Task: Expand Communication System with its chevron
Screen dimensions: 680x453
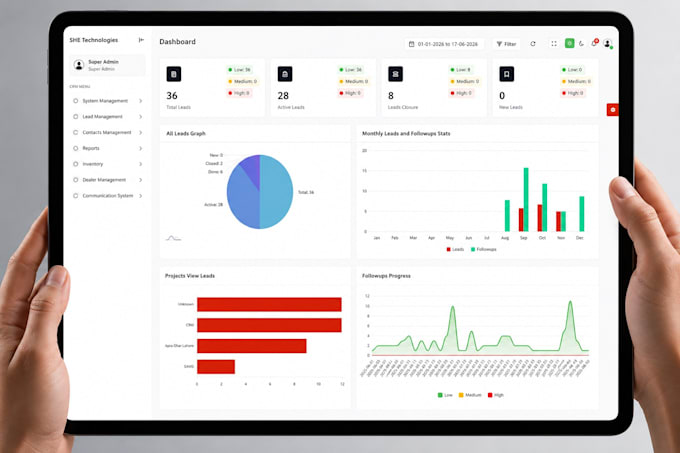Action: pyautogui.click(x=141, y=196)
